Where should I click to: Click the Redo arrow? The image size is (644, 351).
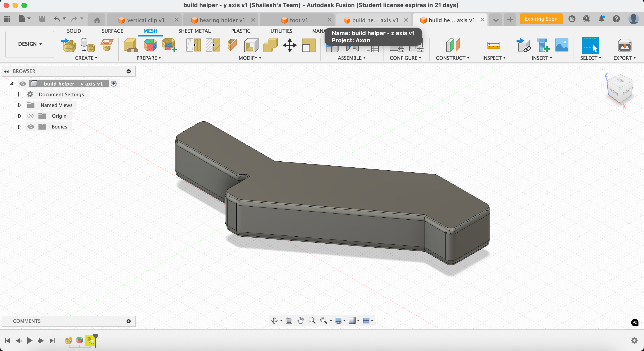[x=74, y=19]
